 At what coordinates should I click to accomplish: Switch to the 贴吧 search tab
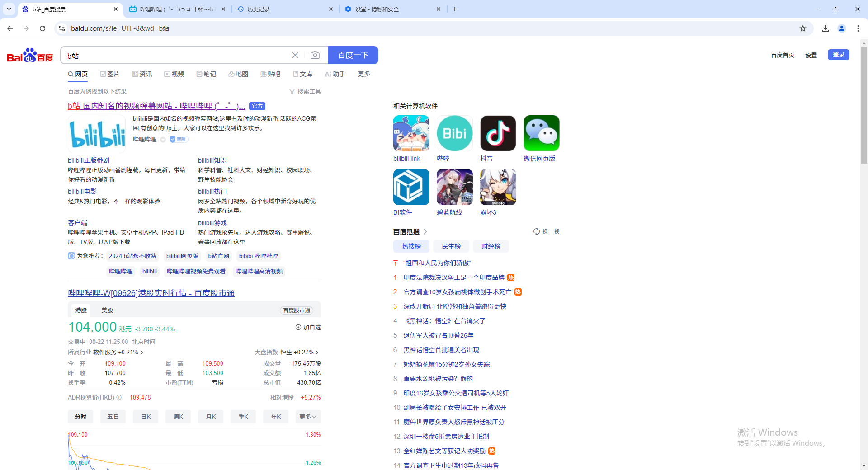(270, 74)
